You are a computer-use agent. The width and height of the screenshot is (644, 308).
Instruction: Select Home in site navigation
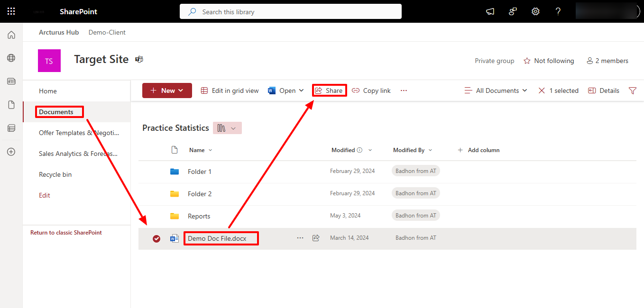click(x=48, y=91)
